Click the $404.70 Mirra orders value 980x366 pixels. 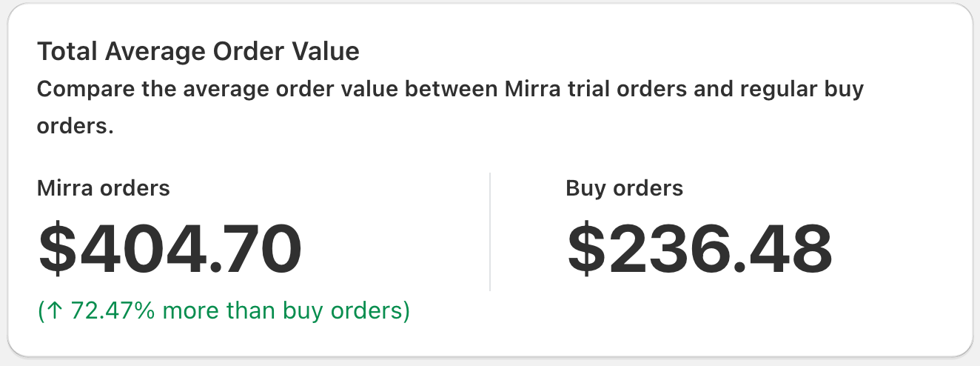point(170,249)
